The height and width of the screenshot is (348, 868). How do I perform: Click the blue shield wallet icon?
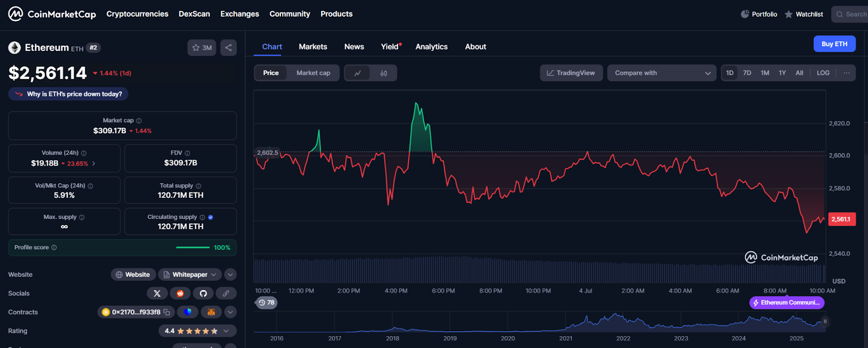(188, 312)
